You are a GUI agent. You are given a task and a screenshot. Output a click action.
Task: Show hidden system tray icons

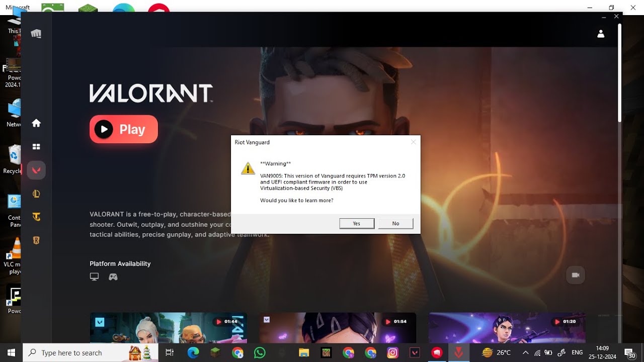click(x=525, y=352)
